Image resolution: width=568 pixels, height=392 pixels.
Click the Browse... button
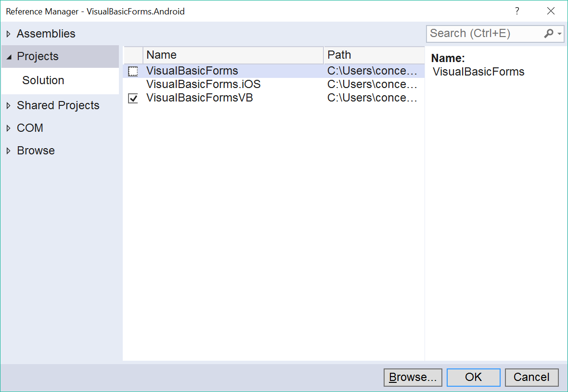click(413, 377)
